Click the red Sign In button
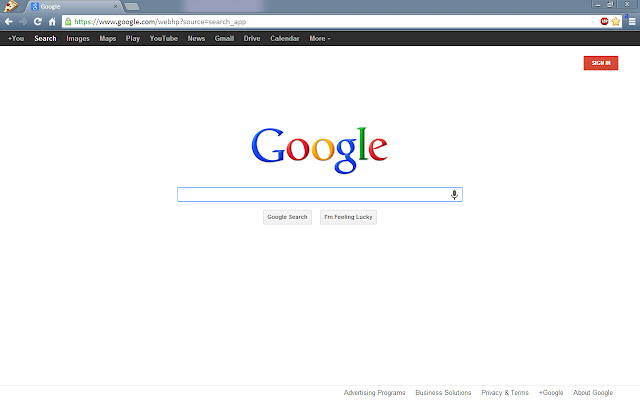The width and height of the screenshot is (640, 400). coord(601,63)
